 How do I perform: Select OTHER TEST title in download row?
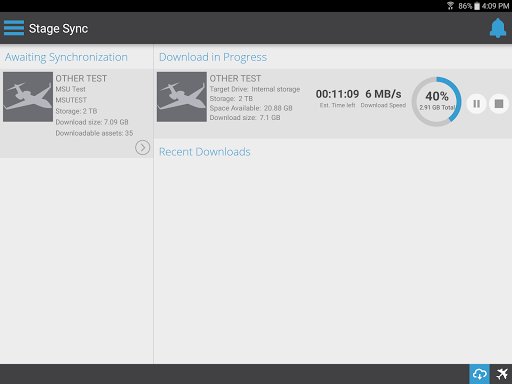235,78
